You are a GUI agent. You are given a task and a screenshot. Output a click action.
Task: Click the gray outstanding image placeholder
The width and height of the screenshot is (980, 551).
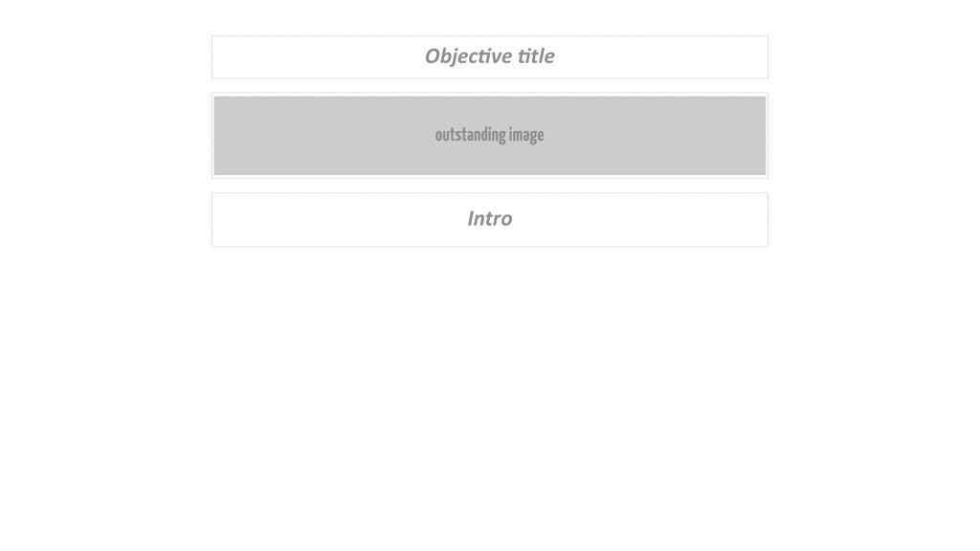(x=489, y=136)
